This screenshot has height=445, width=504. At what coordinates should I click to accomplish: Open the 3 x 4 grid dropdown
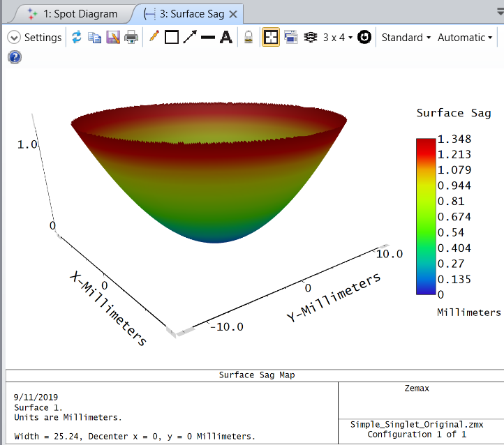point(337,38)
